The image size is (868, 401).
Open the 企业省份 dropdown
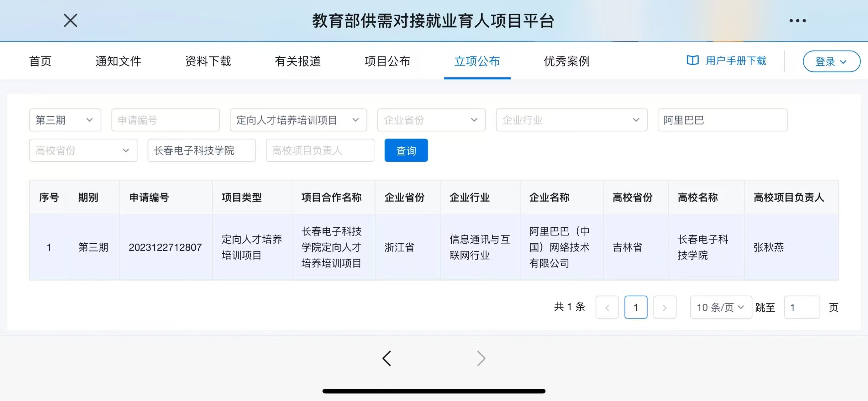(431, 120)
